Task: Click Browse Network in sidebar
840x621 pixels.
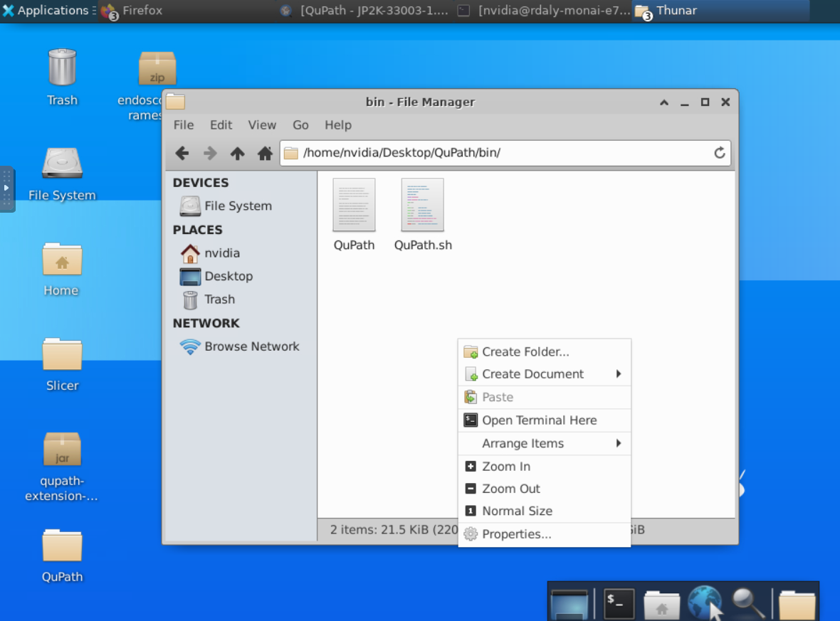Action: 251,346
